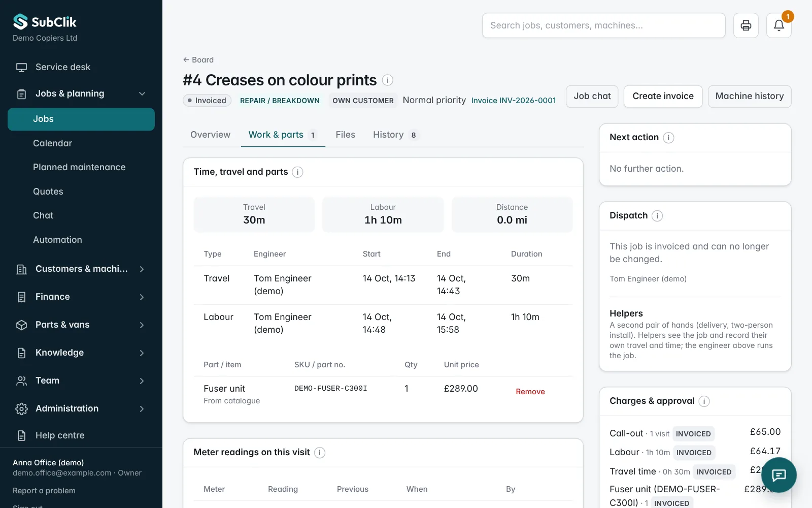
Task: Open Machine history
Action: [750, 97]
